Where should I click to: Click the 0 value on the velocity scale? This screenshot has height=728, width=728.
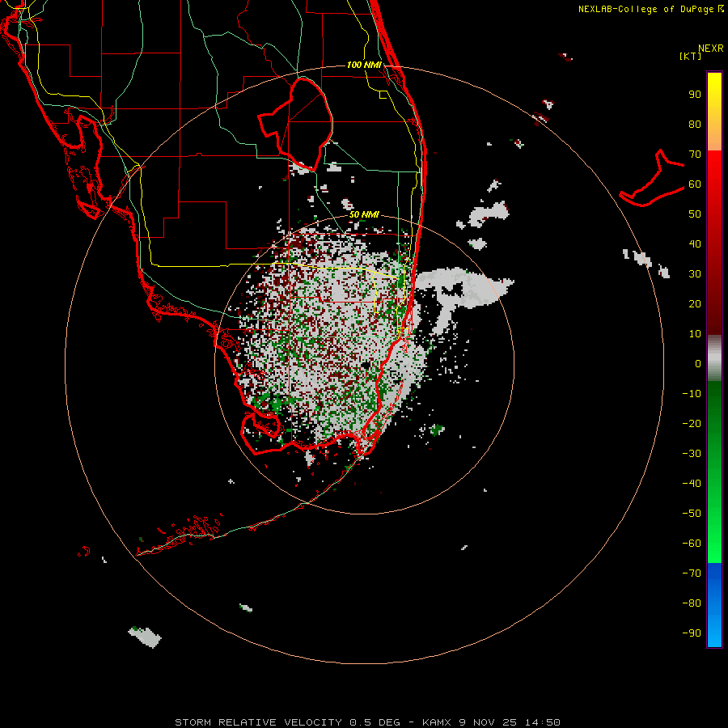[x=698, y=363]
